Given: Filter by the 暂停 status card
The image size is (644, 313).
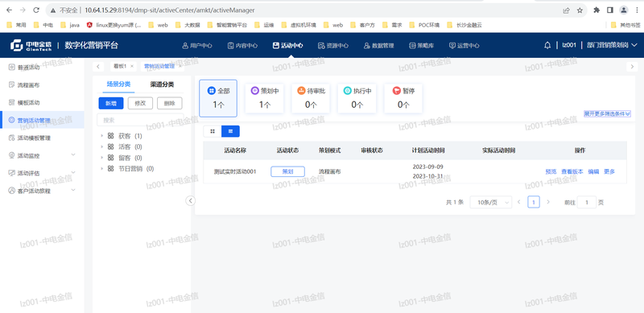Looking at the screenshot, I should pyautogui.click(x=403, y=98).
